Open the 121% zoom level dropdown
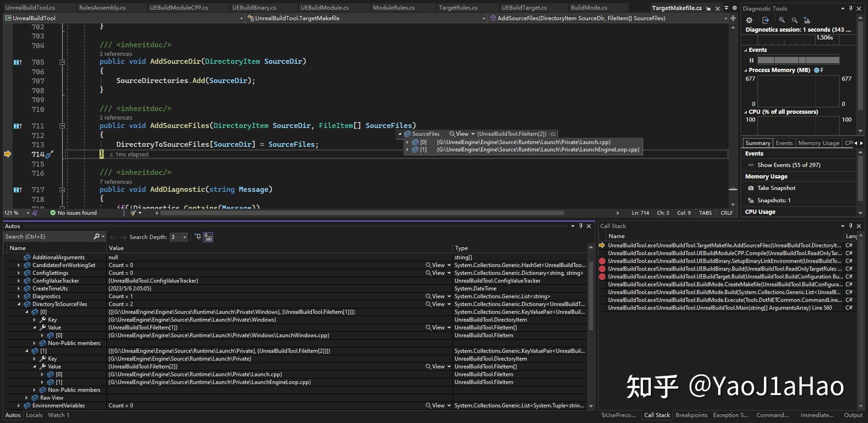 tap(27, 212)
